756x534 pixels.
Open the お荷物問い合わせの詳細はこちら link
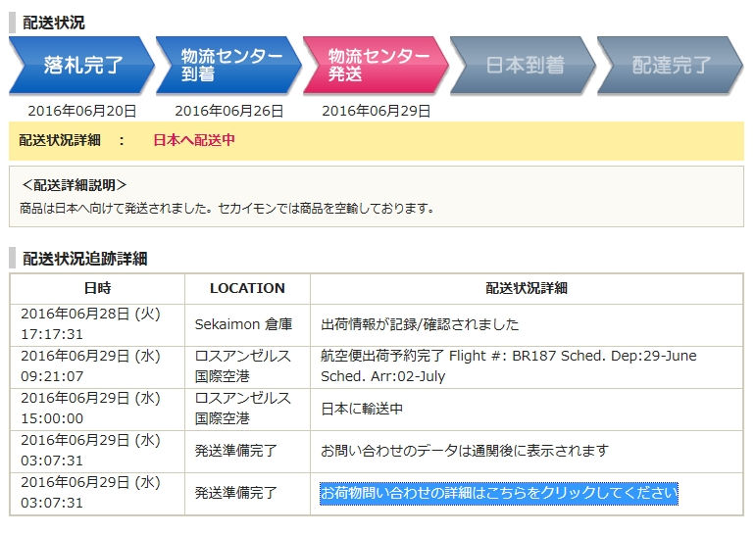[498, 493]
